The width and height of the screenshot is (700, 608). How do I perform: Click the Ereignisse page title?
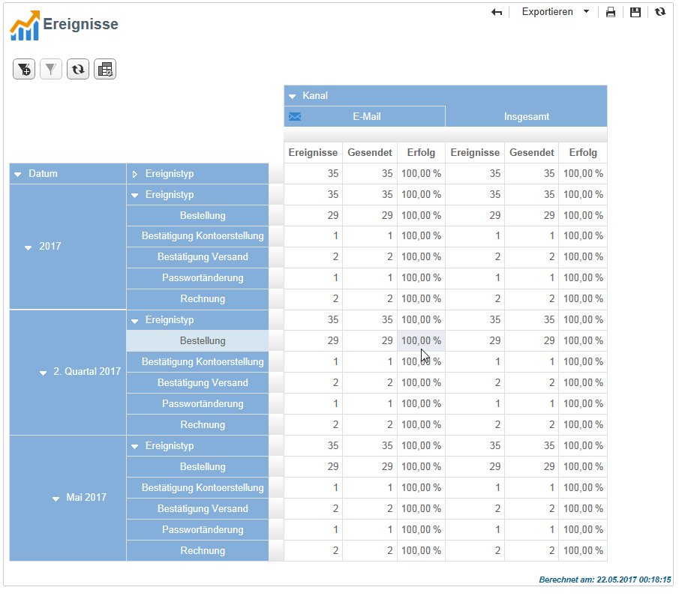coord(80,24)
